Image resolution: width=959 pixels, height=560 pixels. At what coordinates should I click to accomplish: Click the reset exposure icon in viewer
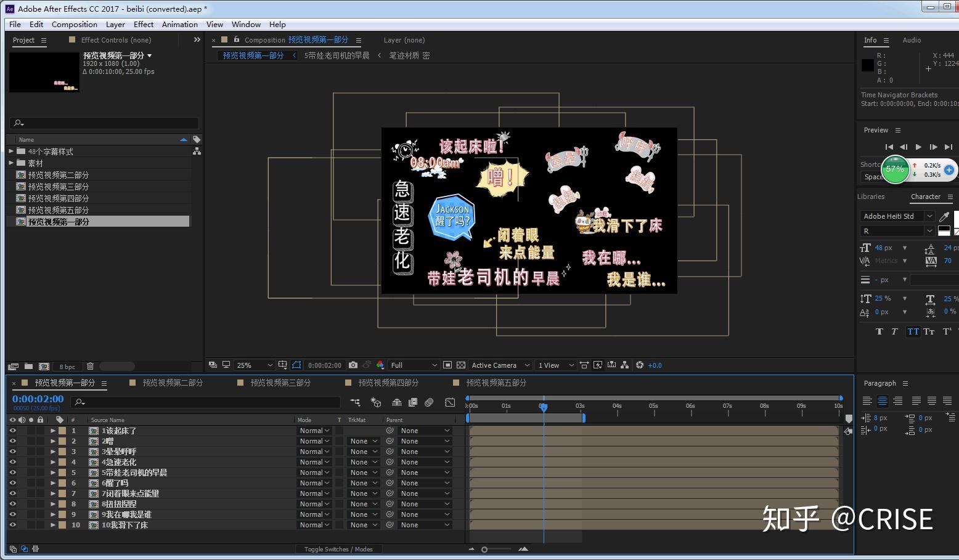[x=640, y=365]
